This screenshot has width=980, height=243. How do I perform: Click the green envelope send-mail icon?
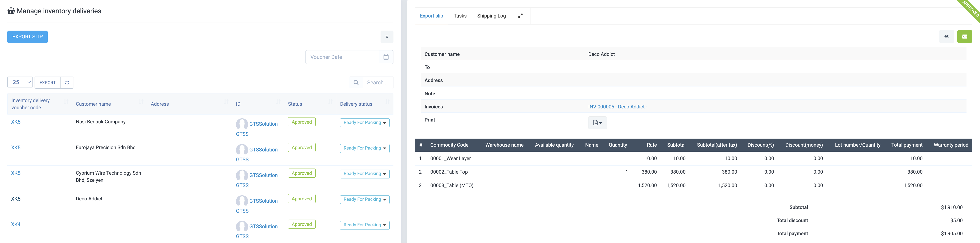964,36
